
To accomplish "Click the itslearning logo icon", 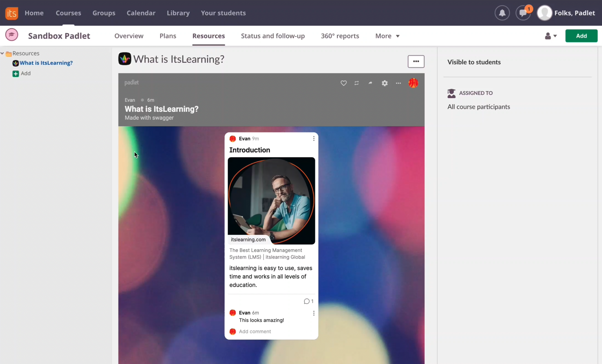I will tap(11, 13).
